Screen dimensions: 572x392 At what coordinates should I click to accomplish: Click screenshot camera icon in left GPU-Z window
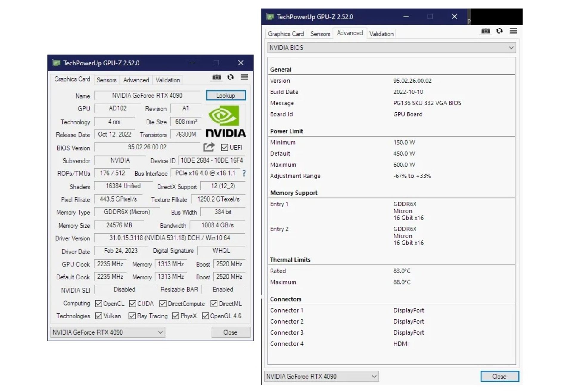[x=217, y=77]
